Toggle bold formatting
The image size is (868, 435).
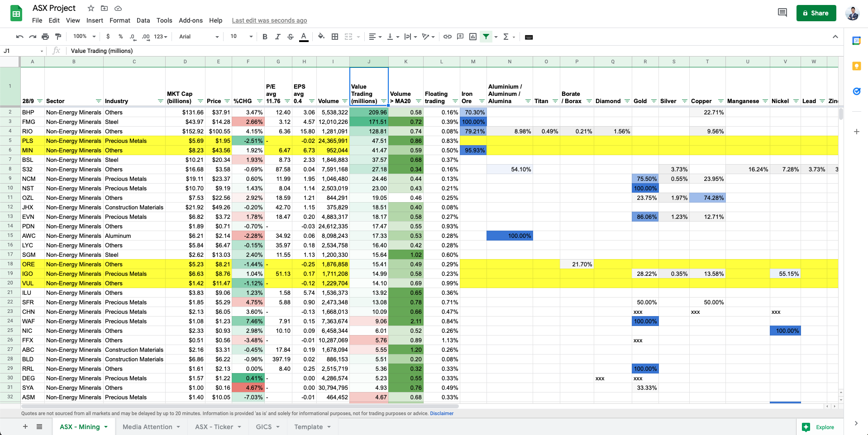265,37
